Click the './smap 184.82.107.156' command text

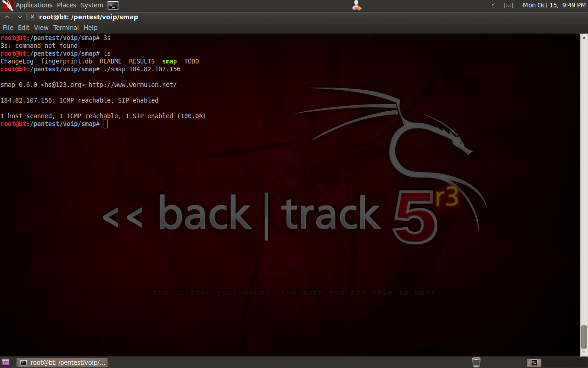[x=142, y=69]
